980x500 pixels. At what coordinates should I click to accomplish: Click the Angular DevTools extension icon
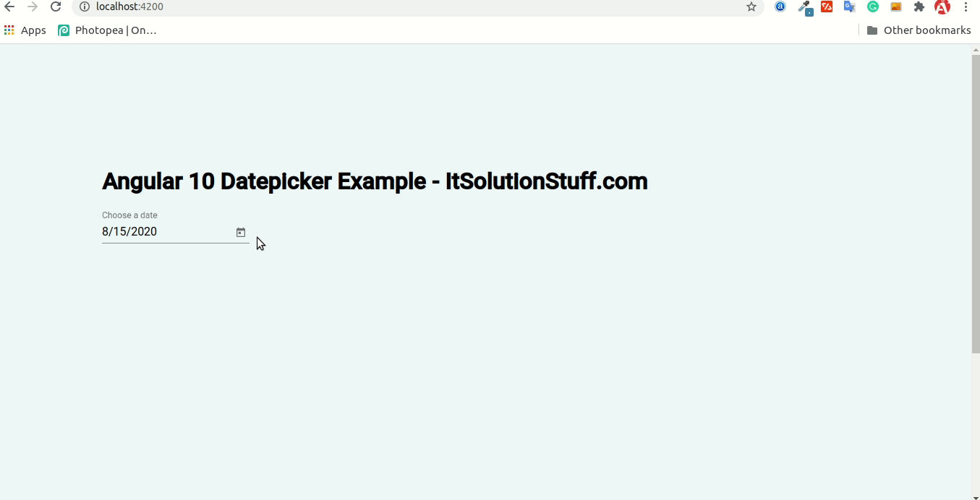[x=942, y=7]
